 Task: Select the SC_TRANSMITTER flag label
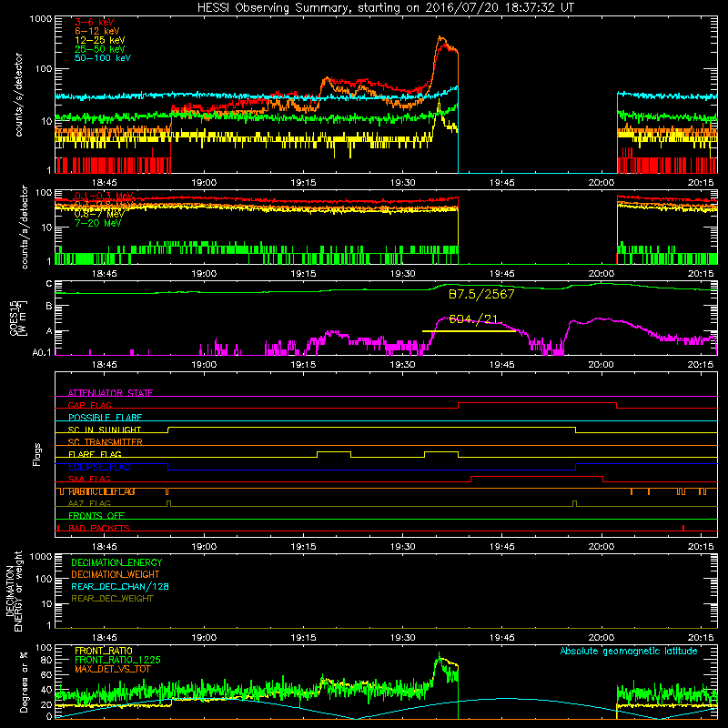tap(105, 441)
